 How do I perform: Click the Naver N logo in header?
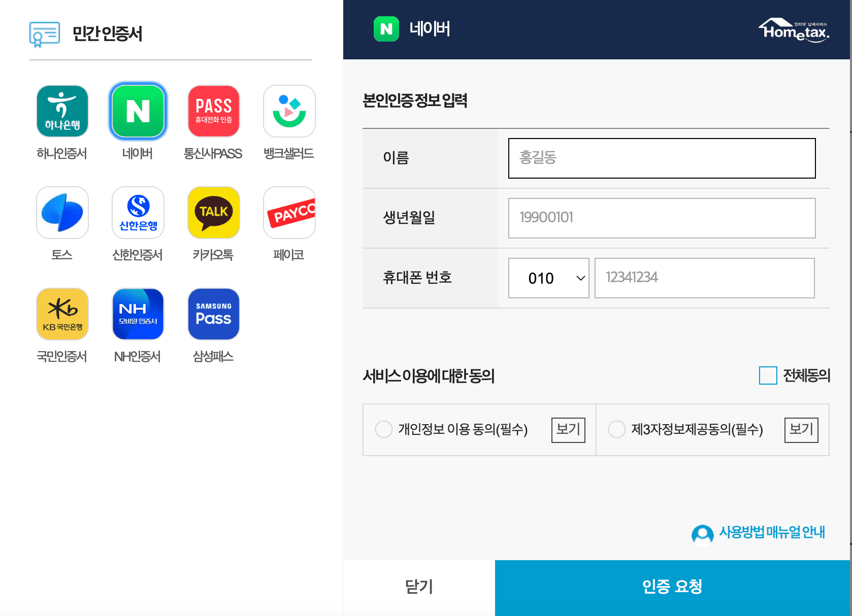tap(386, 29)
